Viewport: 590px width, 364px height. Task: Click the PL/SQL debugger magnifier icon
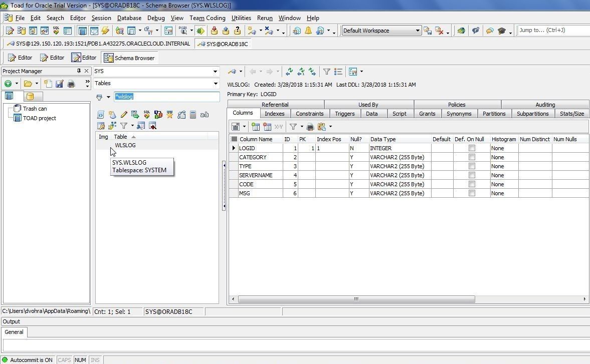pyautogui.click(x=183, y=31)
